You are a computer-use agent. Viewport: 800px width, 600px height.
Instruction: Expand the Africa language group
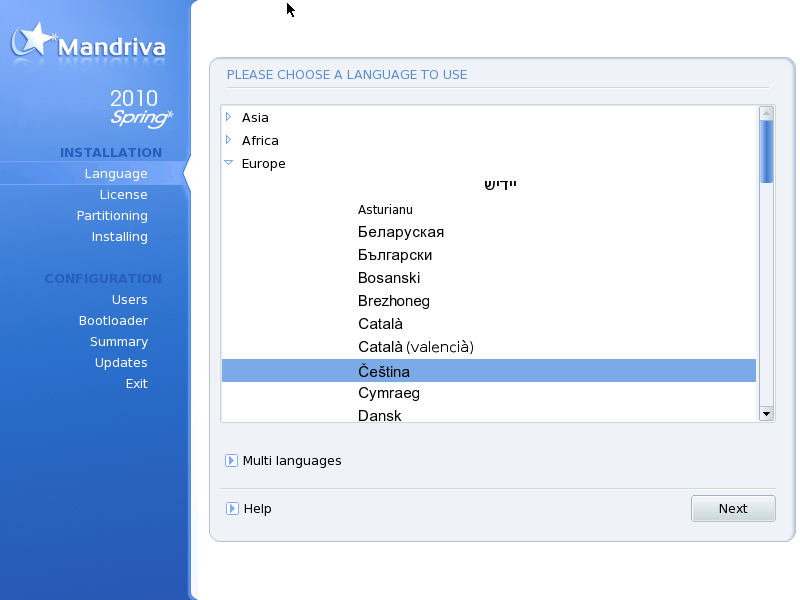[229, 140]
